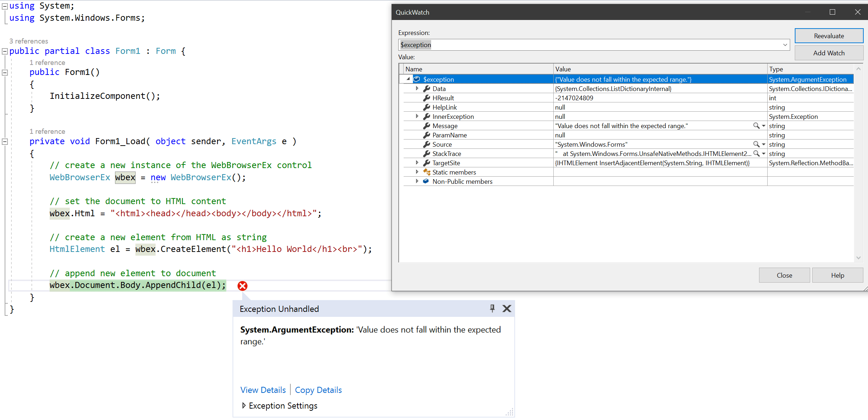The width and height of the screenshot is (868, 420).
Task: Click the $exception object icon
Action: 417,79
